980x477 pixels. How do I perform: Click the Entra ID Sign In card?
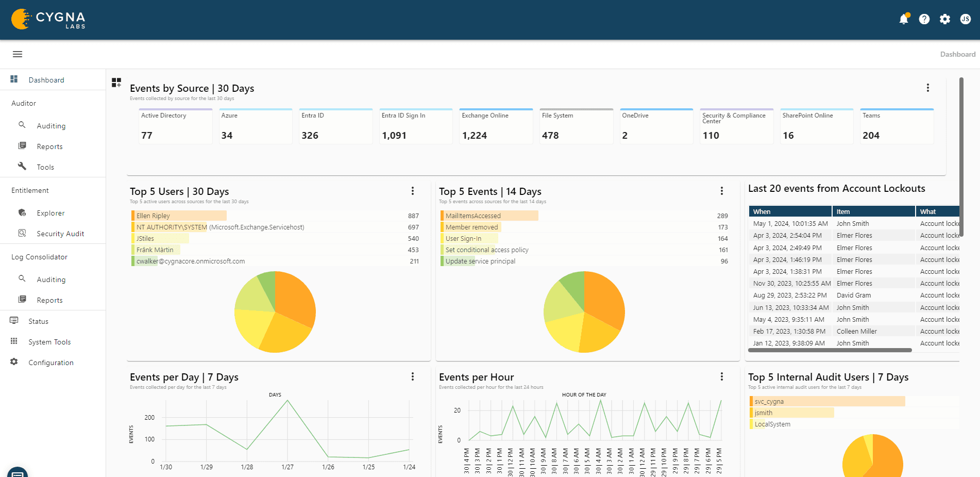(x=415, y=126)
